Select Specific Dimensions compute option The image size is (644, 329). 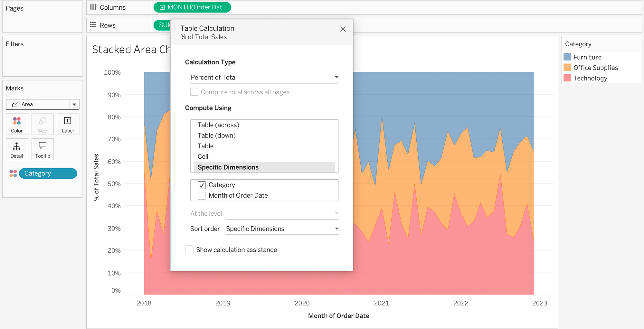tap(264, 167)
